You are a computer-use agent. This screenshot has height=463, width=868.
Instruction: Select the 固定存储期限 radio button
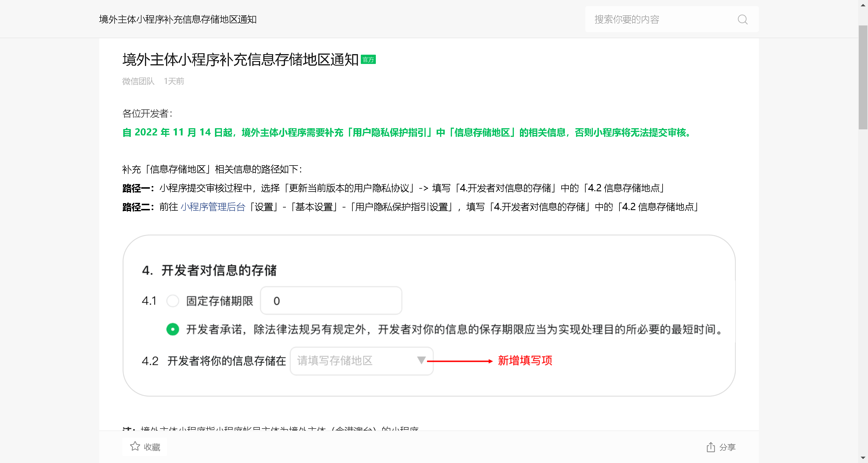172,301
